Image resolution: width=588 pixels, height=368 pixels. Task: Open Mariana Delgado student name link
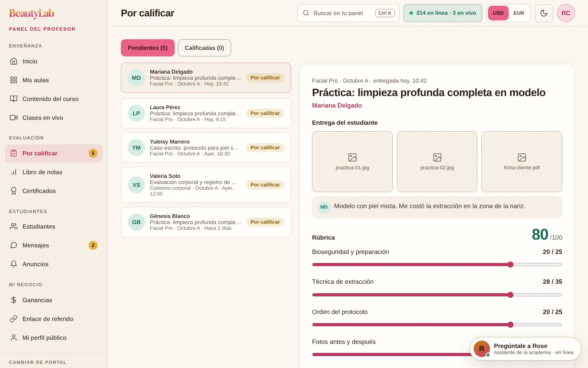tap(337, 105)
